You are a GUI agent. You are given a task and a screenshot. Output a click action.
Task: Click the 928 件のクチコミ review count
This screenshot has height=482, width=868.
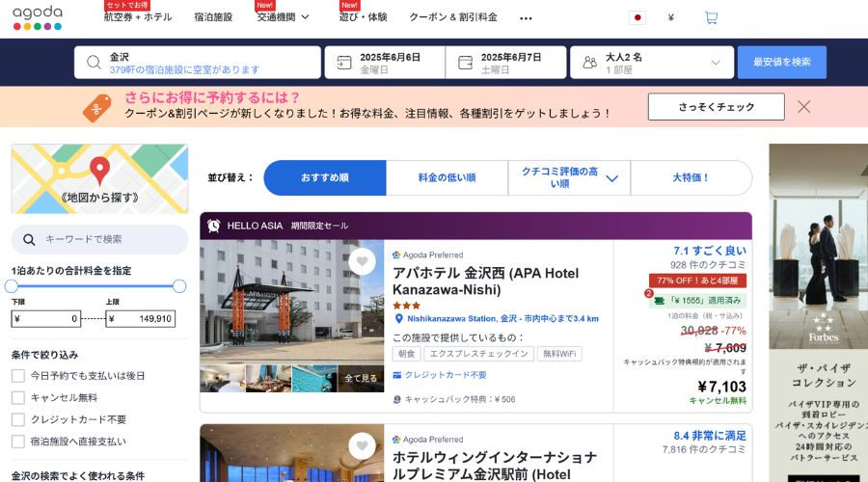coord(708,265)
